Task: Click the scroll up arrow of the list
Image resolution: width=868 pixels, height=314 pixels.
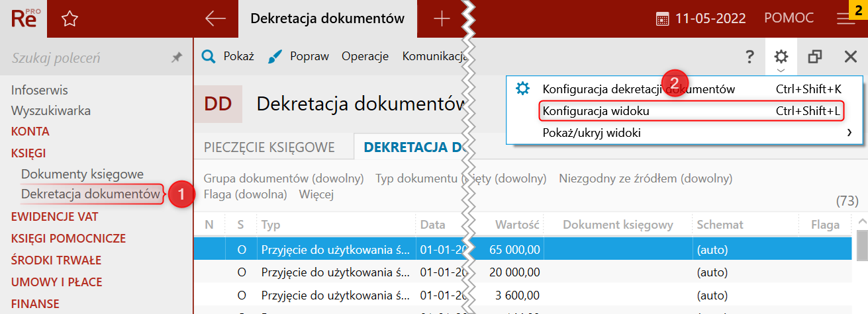Action: tap(861, 222)
